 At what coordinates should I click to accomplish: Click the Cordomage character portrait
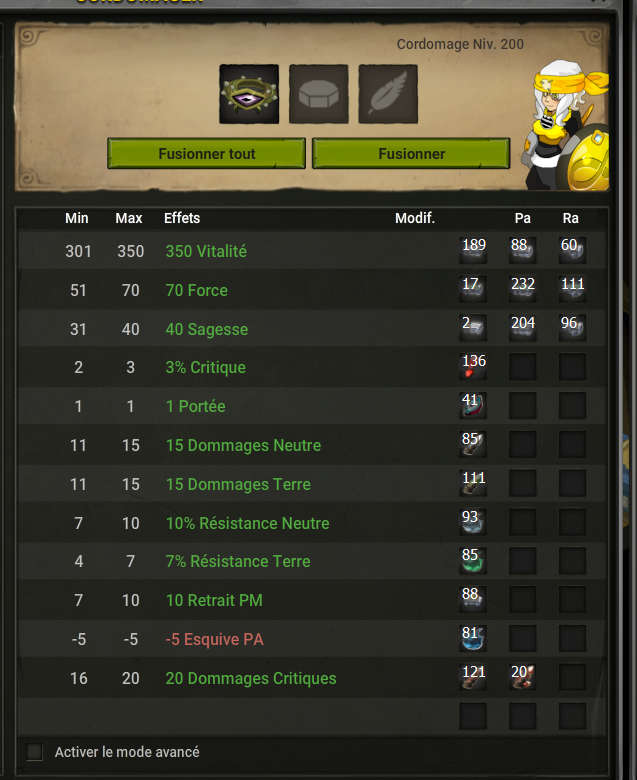565,125
